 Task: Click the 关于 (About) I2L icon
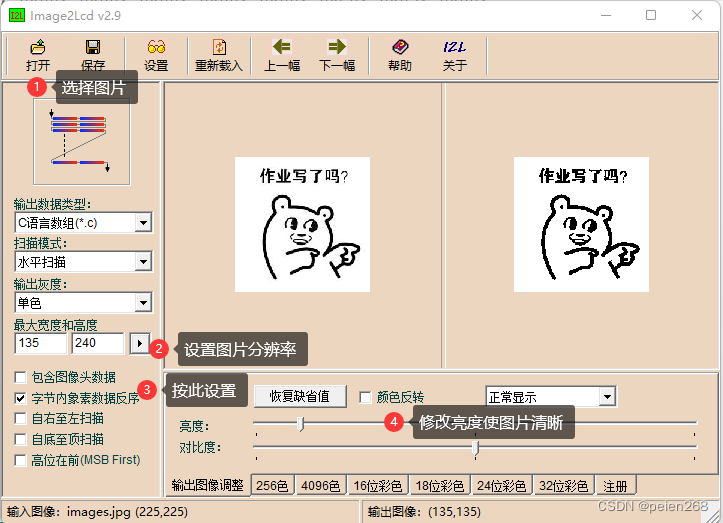pos(455,47)
